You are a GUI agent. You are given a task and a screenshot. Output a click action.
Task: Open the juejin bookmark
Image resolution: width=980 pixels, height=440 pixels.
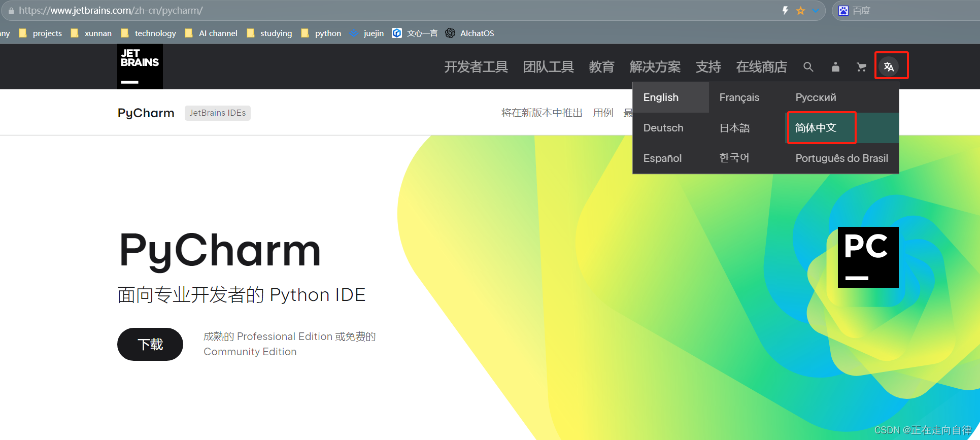(373, 33)
